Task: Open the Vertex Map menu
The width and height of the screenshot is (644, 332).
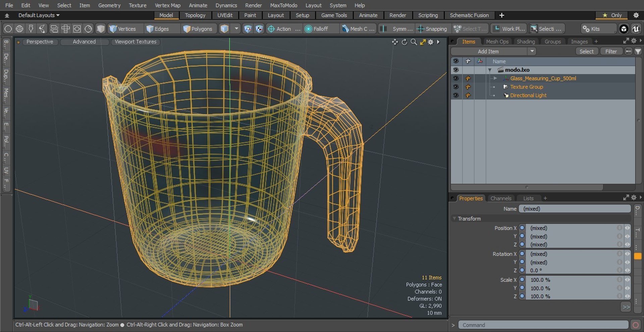Action: 167,5
